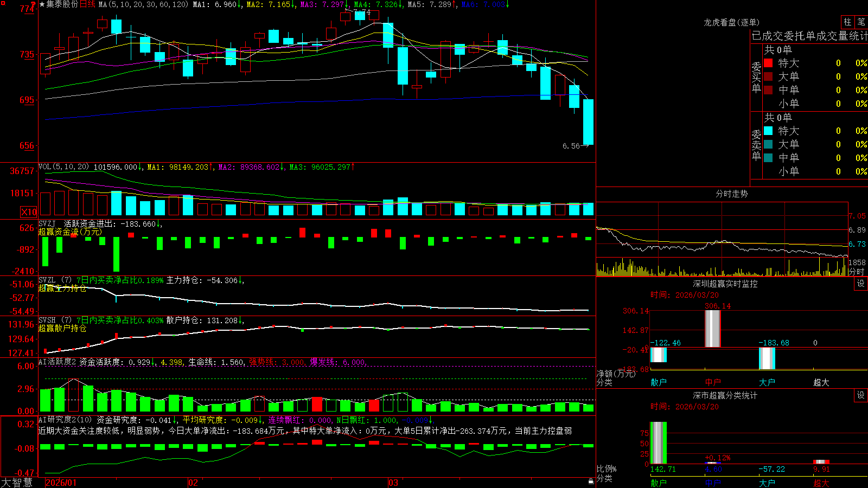
Task: Open 设 settings for 深市超赢分类统计
Action: click(x=861, y=395)
